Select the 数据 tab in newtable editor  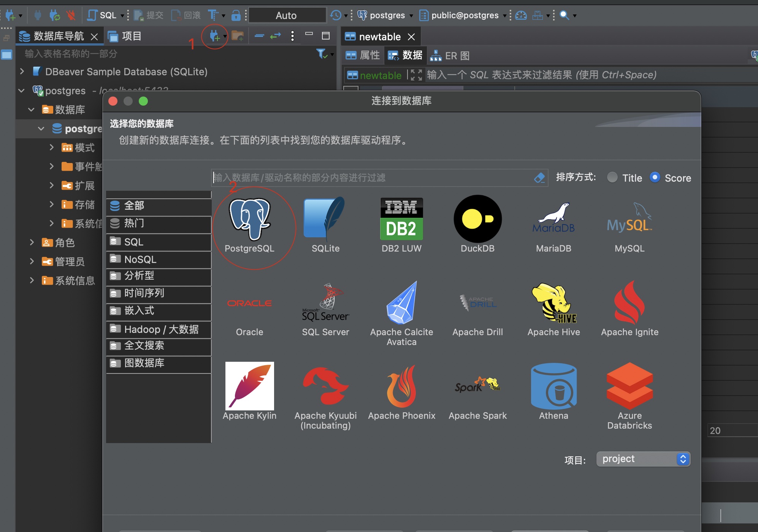405,55
